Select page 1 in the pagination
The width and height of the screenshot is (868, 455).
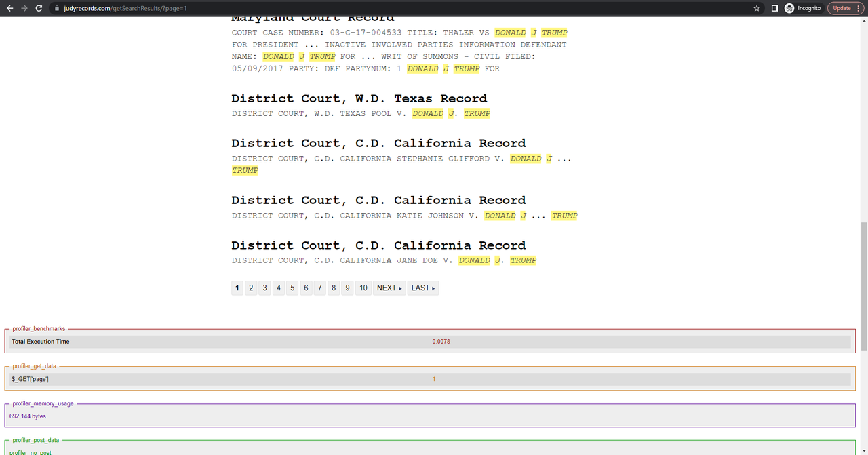coord(237,288)
